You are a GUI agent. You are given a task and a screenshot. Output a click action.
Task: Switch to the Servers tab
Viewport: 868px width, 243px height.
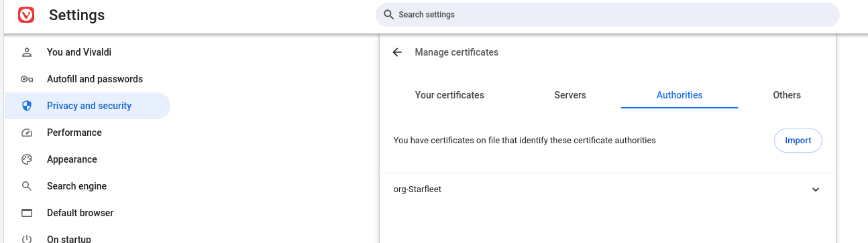pyautogui.click(x=570, y=95)
